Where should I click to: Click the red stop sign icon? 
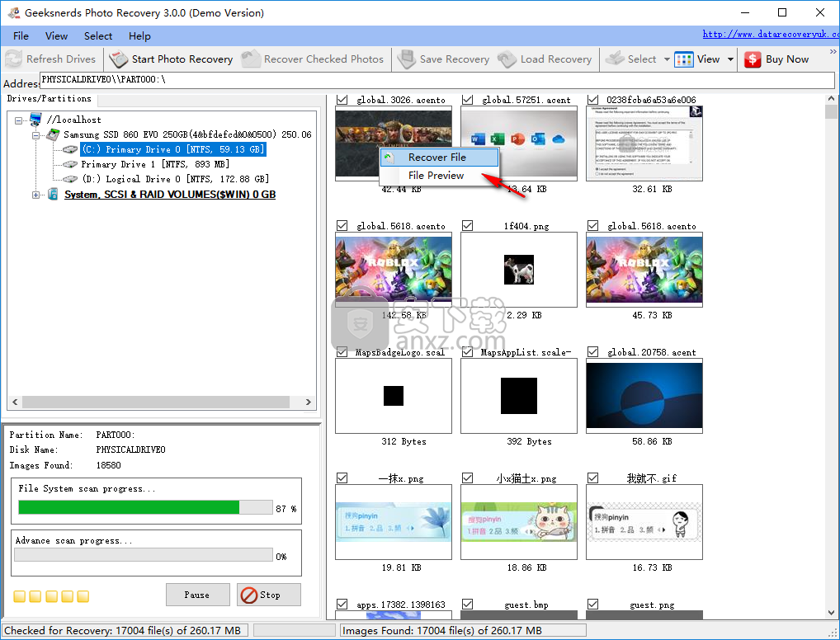[x=249, y=595]
